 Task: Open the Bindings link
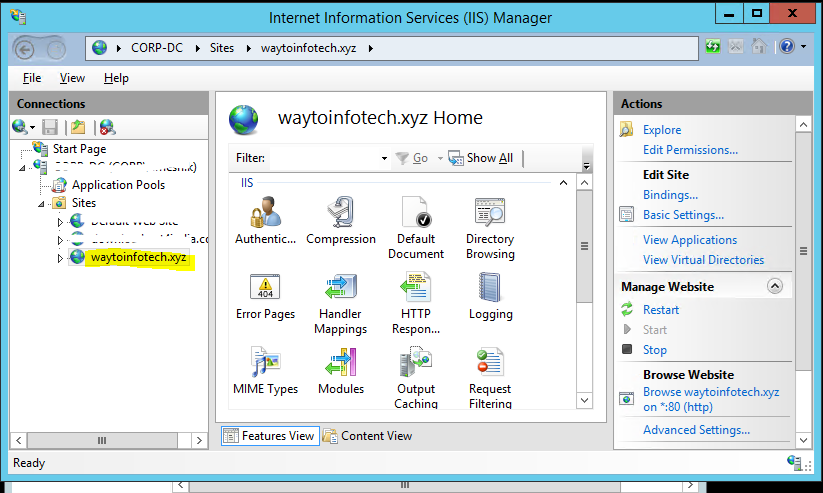pos(670,195)
